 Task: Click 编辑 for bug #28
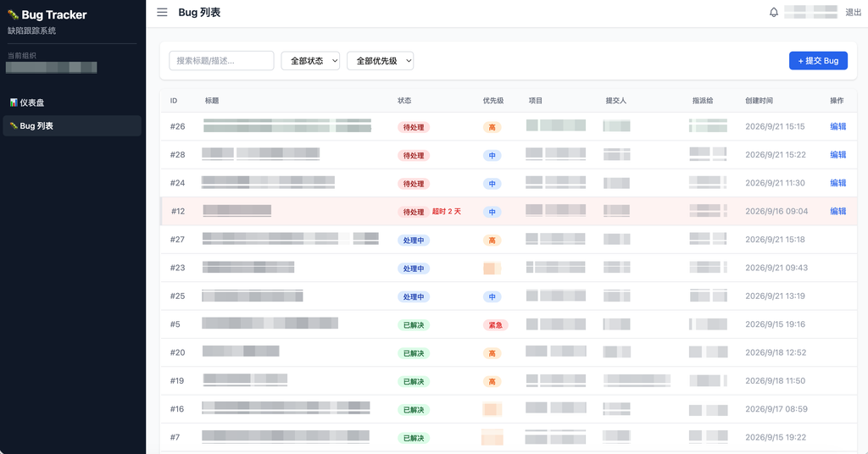[838, 155]
